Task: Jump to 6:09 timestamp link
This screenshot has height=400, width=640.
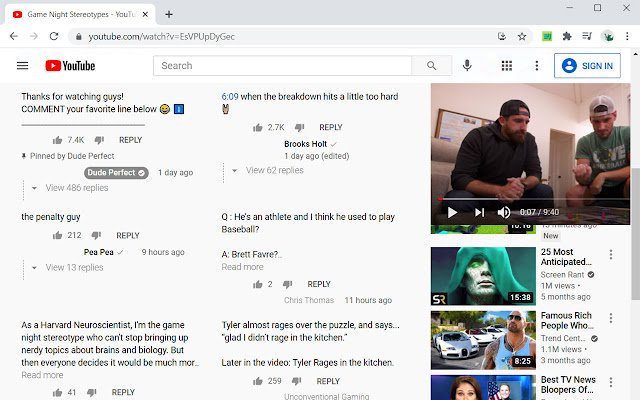Action: click(x=230, y=97)
